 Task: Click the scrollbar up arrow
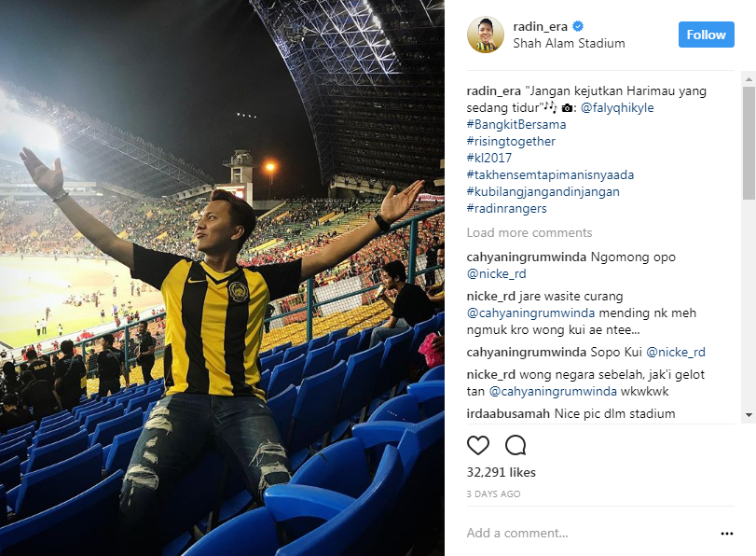coord(749,78)
